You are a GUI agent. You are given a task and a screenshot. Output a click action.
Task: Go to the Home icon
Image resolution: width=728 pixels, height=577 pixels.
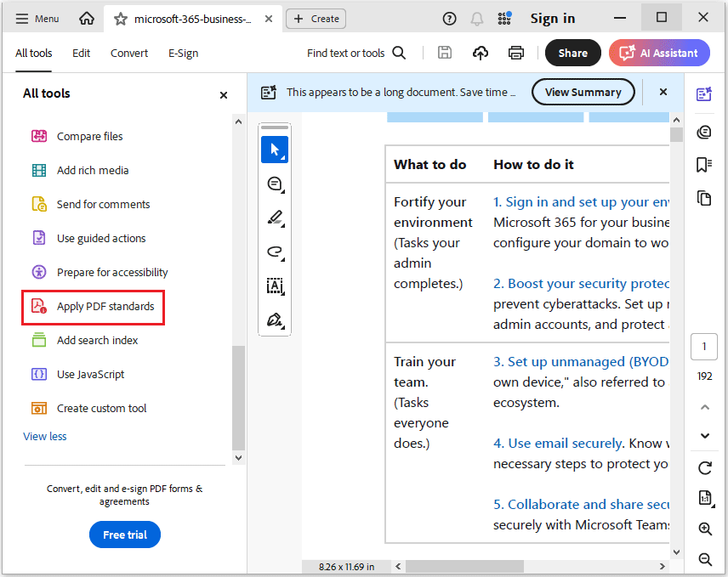point(87,19)
